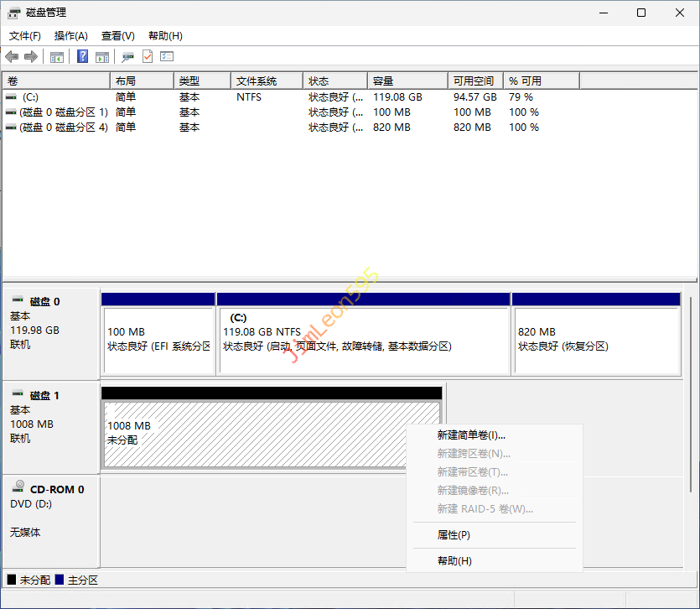The width and height of the screenshot is (700, 609).
Task: Select 属性(P) in the context menu
Action: 454,535
